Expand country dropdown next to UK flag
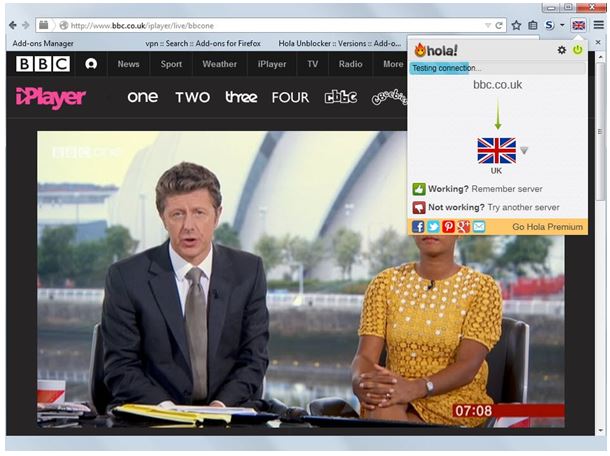The width and height of the screenshot is (610, 456). [x=524, y=150]
